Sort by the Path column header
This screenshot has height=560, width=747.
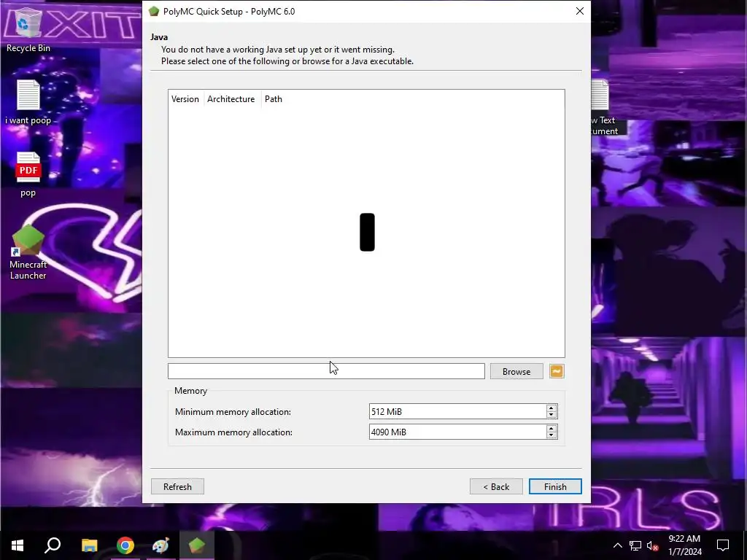(x=274, y=99)
